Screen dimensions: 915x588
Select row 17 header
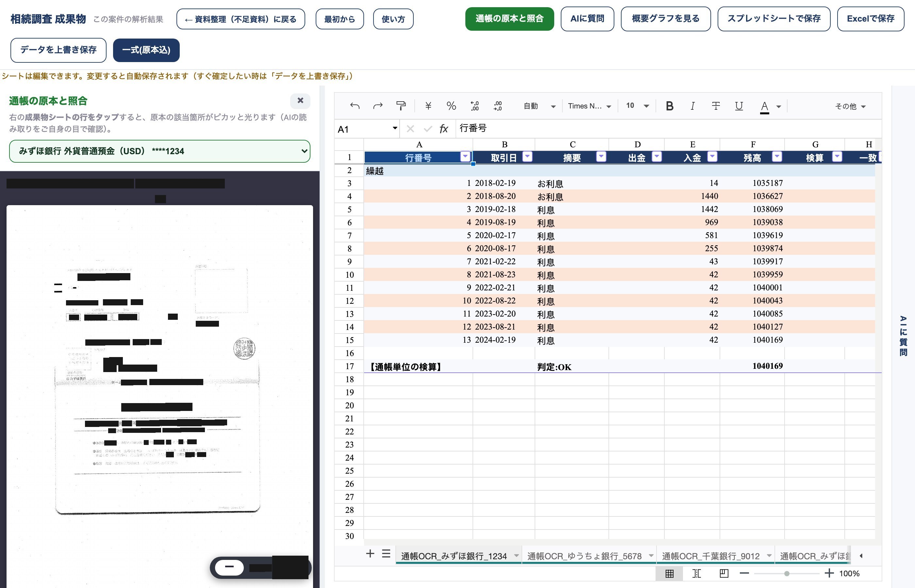click(x=349, y=367)
